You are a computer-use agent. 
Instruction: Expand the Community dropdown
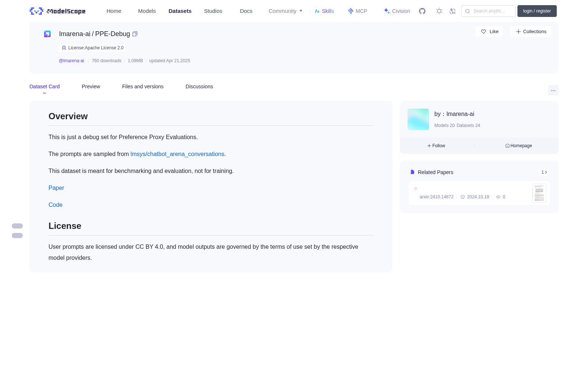click(x=286, y=11)
